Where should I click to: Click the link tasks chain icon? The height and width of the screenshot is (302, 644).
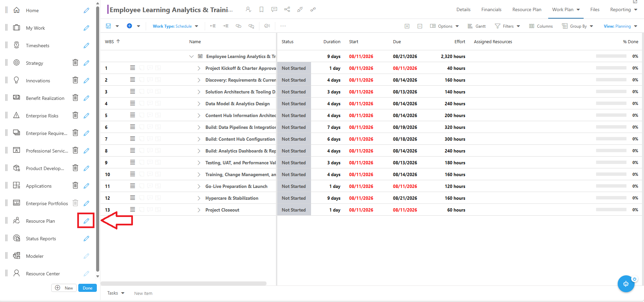239,26
